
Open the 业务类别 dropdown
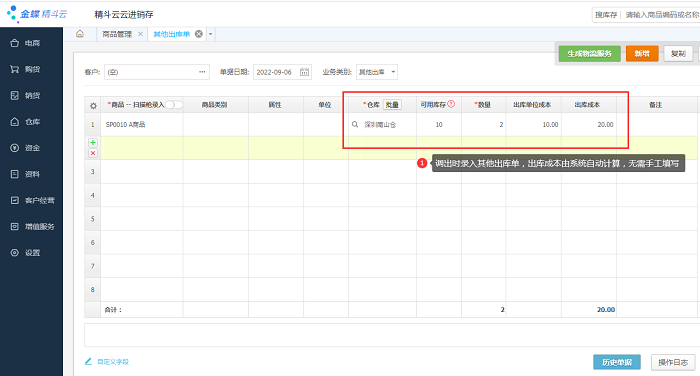(x=377, y=72)
